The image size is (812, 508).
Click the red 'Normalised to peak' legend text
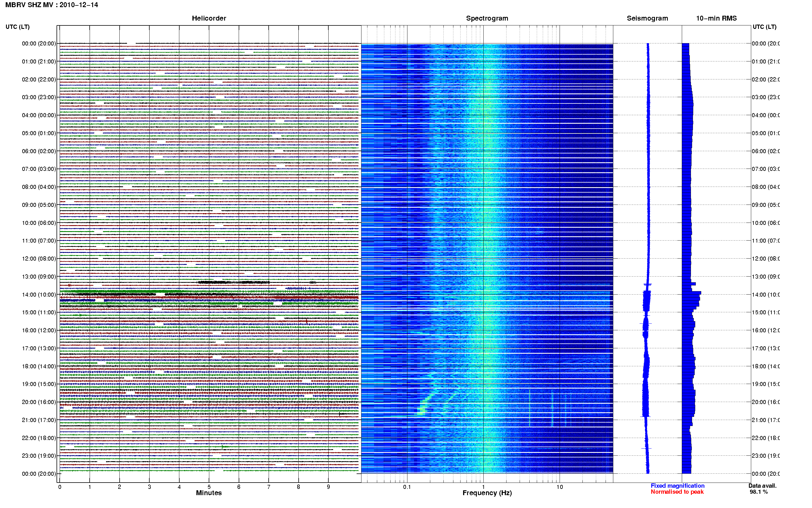click(x=677, y=492)
